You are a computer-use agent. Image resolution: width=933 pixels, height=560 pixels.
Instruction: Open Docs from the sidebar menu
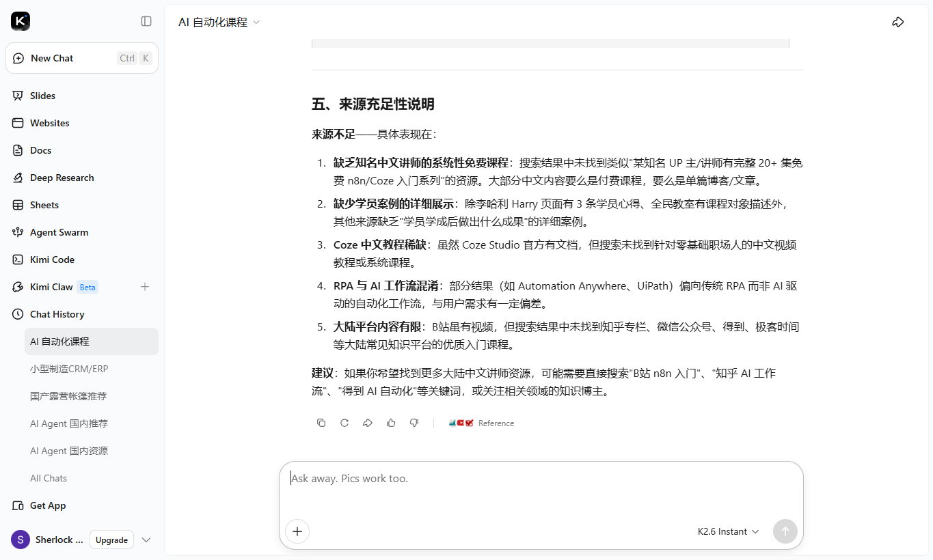41,150
